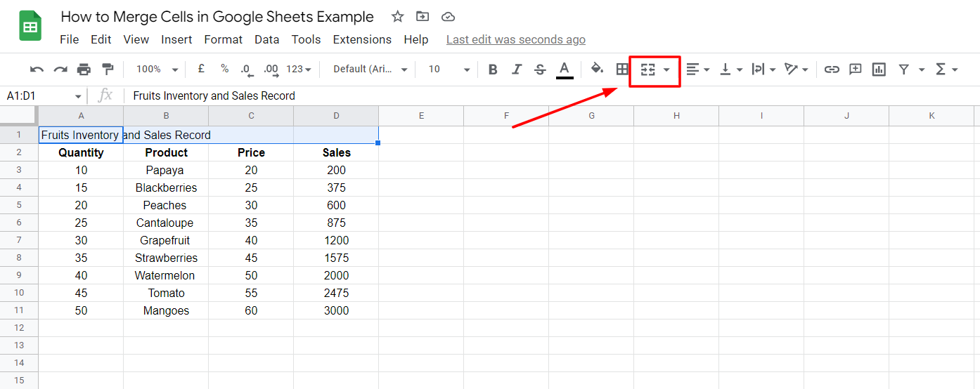This screenshot has width=980, height=389.
Task: Click the Product header cell
Action: tap(166, 152)
